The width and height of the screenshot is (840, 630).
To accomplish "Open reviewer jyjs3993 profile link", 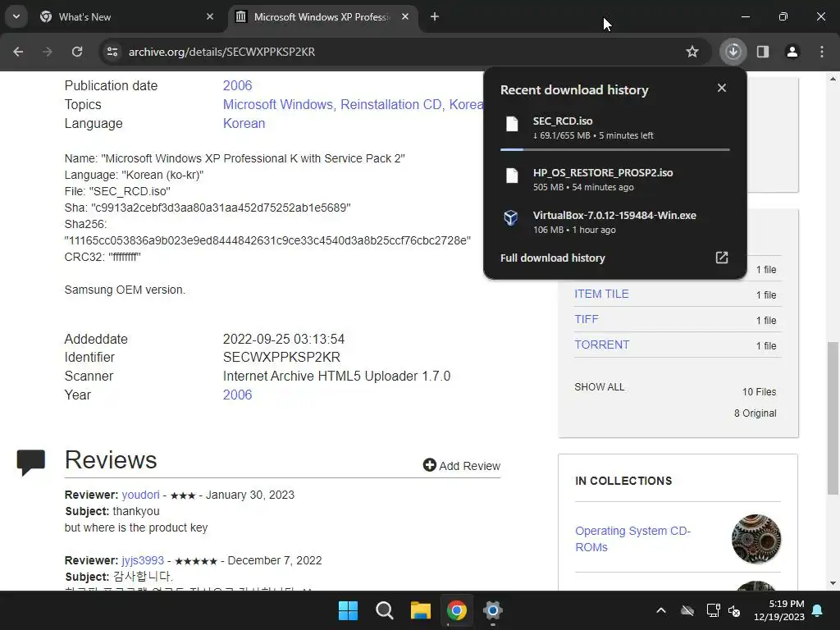I will 143,560.
